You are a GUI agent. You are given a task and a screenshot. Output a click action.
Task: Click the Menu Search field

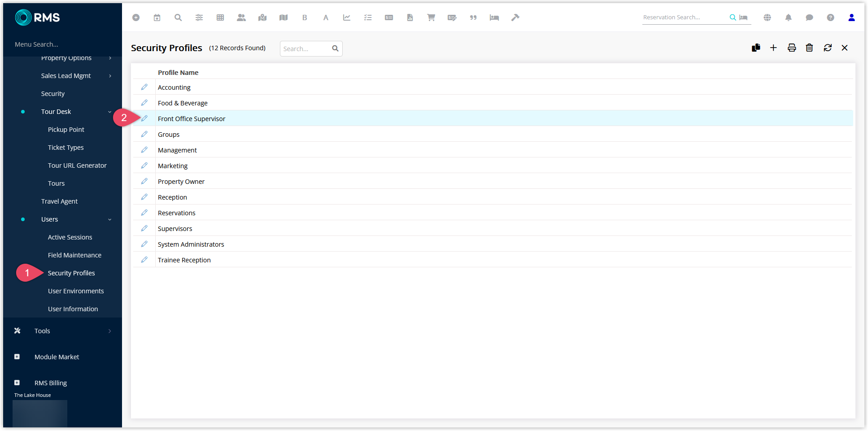point(62,44)
